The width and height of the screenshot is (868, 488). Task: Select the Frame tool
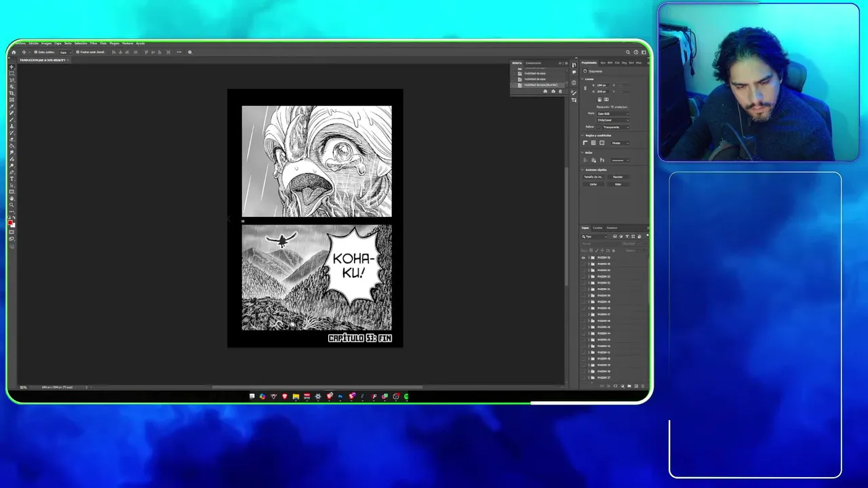click(x=12, y=100)
